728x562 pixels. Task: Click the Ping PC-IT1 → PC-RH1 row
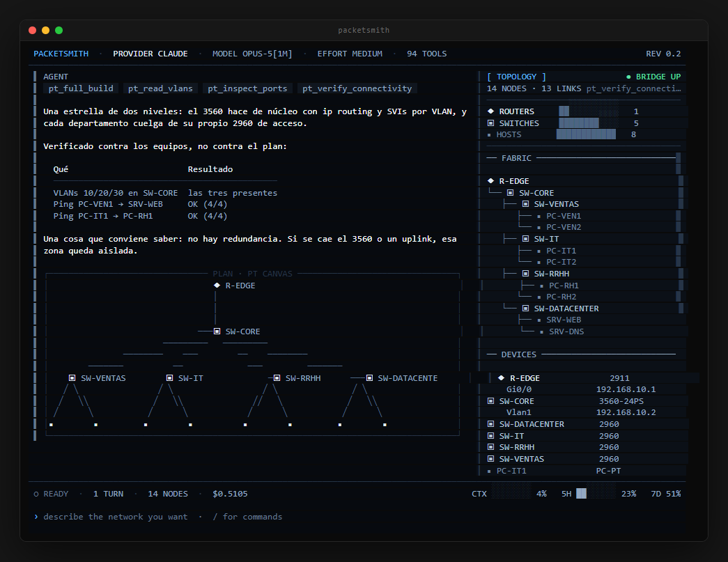coord(140,216)
